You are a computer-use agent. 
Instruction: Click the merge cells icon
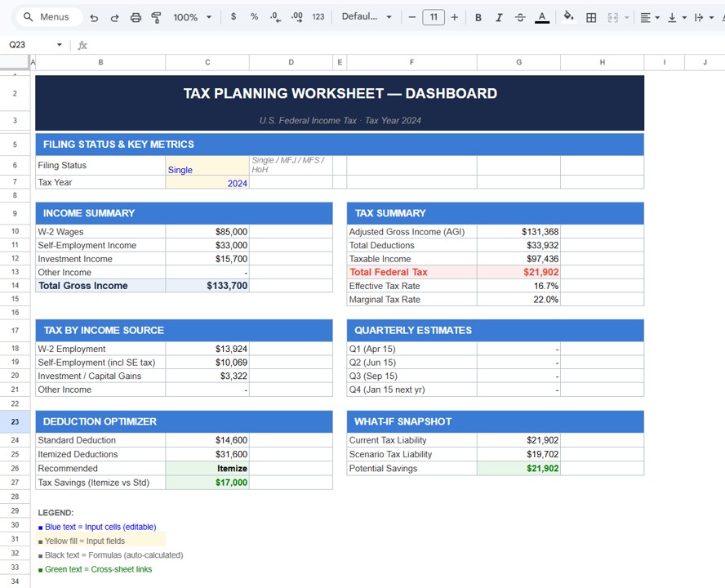click(x=612, y=18)
